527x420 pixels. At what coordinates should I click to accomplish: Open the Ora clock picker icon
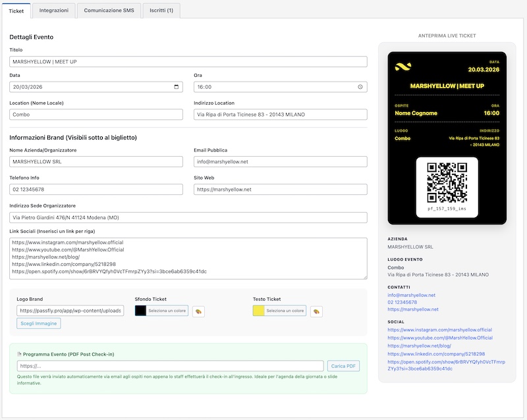tap(360, 87)
